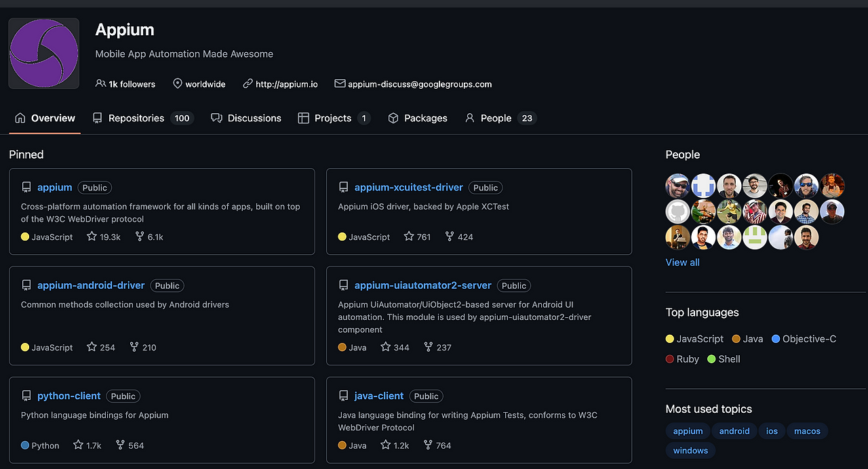
Task: Click the View all people link
Action: point(683,262)
